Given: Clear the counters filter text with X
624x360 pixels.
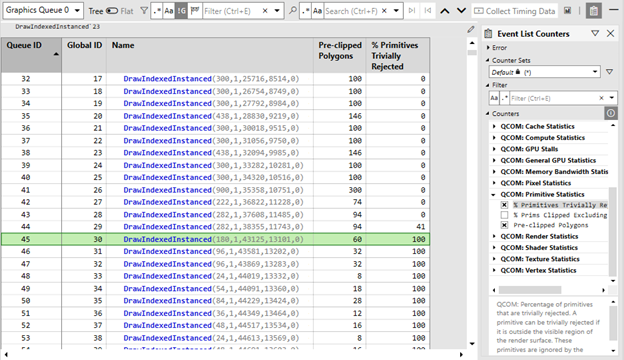Looking at the screenshot, I should point(601,98).
